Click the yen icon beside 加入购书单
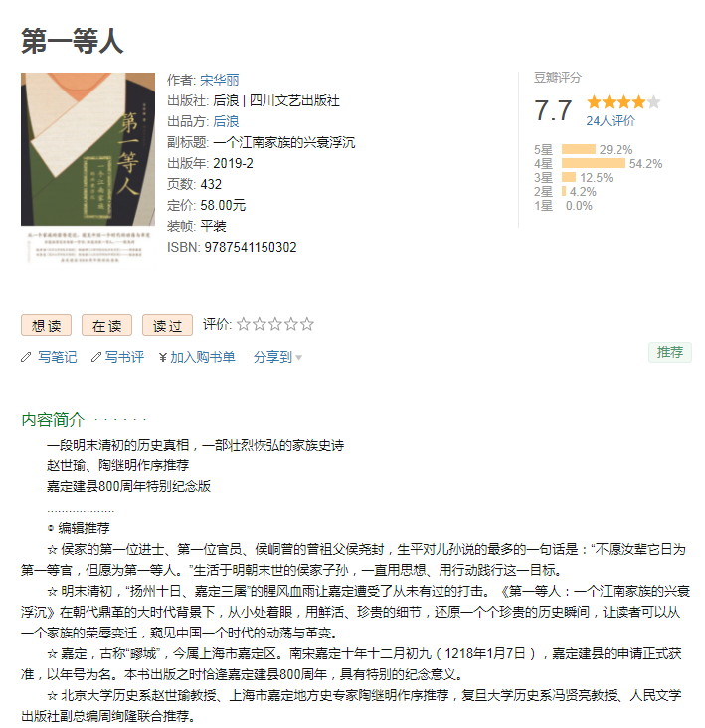The height and width of the screenshot is (728, 705). (x=163, y=357)
